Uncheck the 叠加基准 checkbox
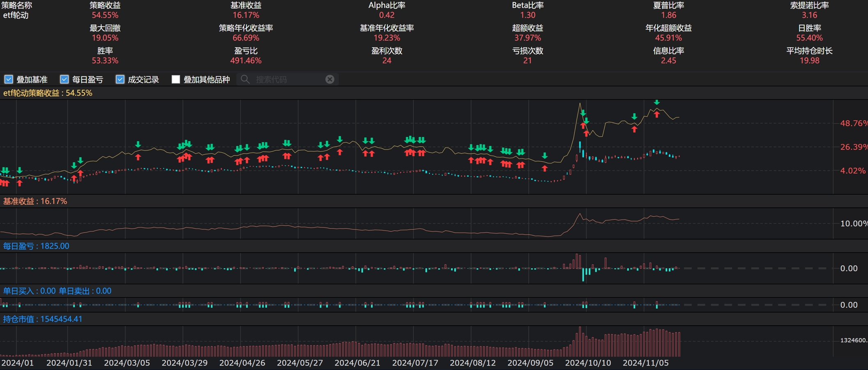 pyautogui.click(x=9, y=79)
